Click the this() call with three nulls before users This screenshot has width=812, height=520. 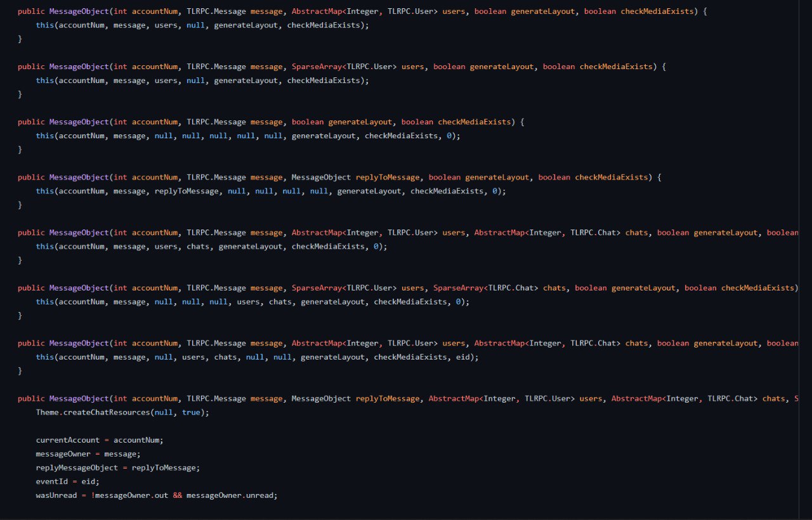(x=252, y=302)
